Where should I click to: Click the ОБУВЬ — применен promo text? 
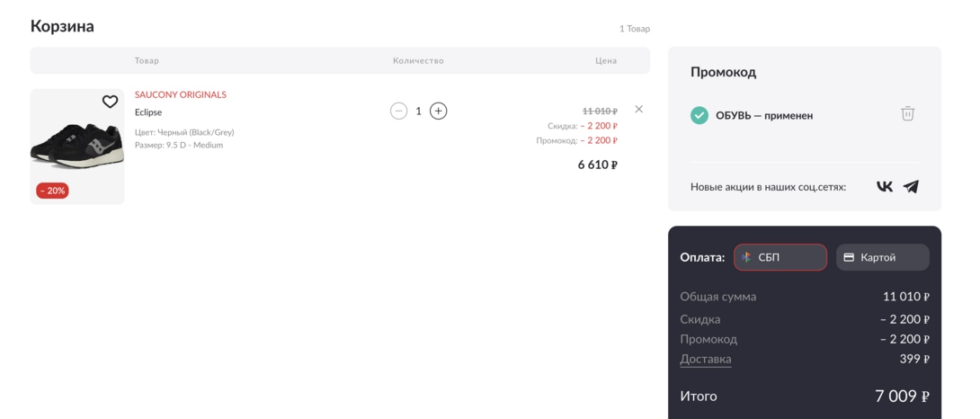click(x=764, y=115)
